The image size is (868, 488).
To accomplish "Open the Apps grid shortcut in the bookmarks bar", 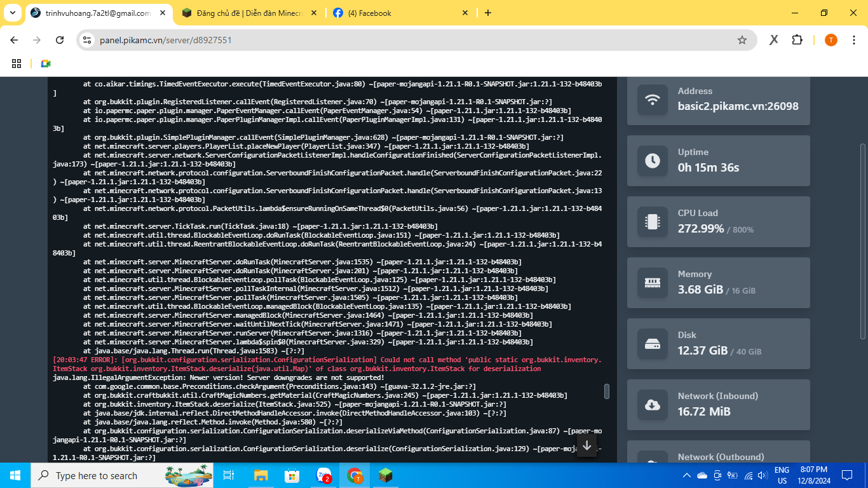I will coord(17,64).
